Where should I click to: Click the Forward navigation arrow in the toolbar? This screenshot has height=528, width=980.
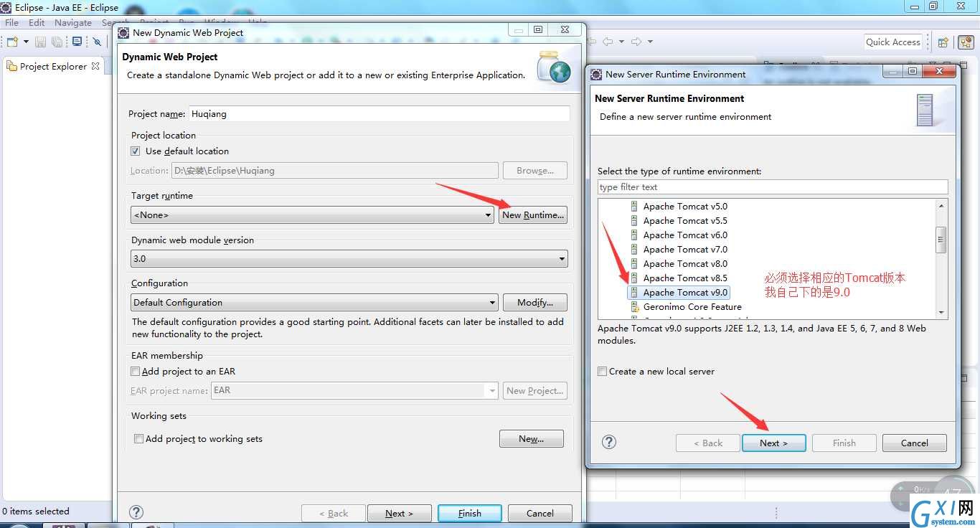click(636, 42)
